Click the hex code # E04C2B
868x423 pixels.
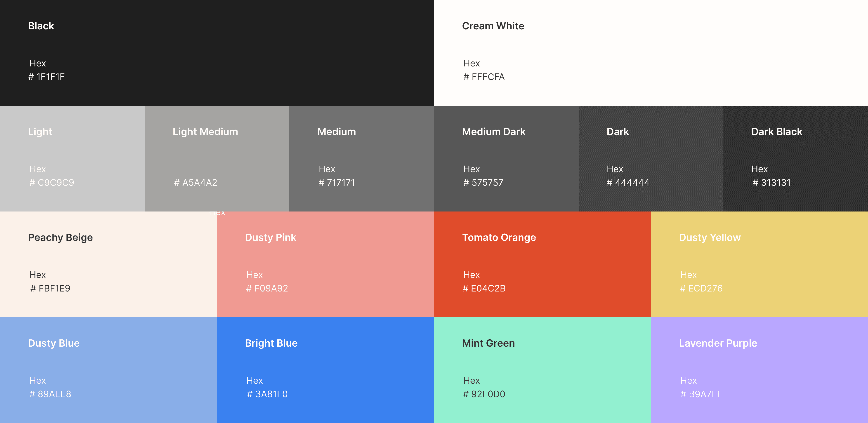(484, 288)
